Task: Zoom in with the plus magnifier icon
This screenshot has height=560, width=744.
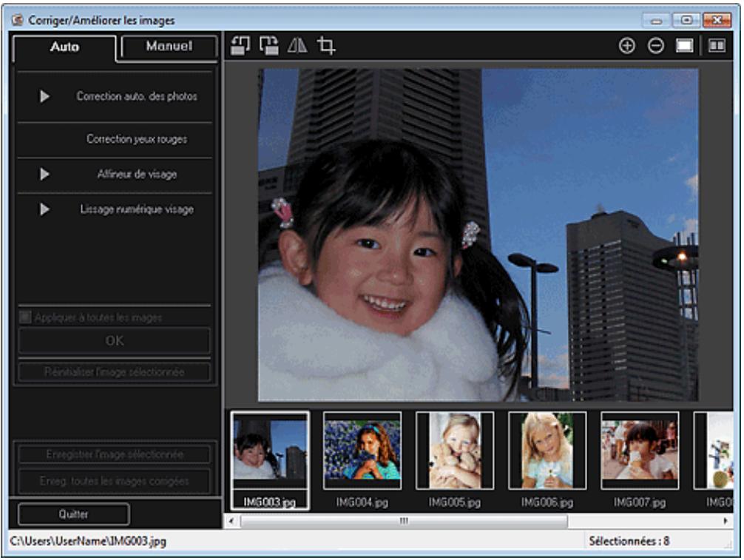Action: click(627, 46)
